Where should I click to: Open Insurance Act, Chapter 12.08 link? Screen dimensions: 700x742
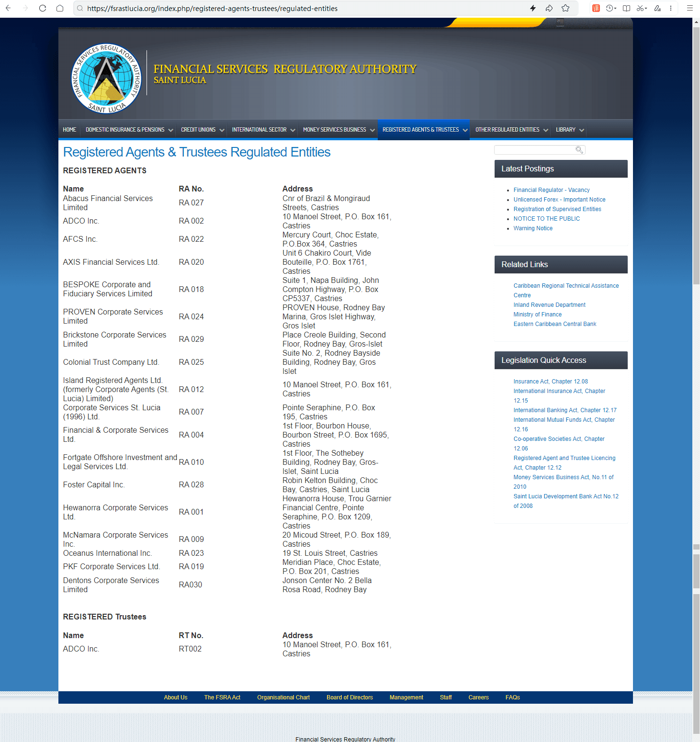pyautogui.click(x=551, y=382)
